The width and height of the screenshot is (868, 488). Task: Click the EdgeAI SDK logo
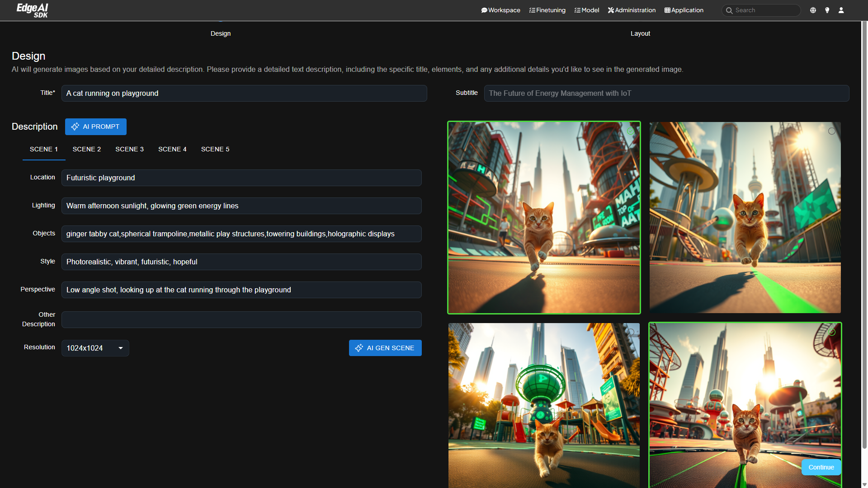[x=32, y=10]
